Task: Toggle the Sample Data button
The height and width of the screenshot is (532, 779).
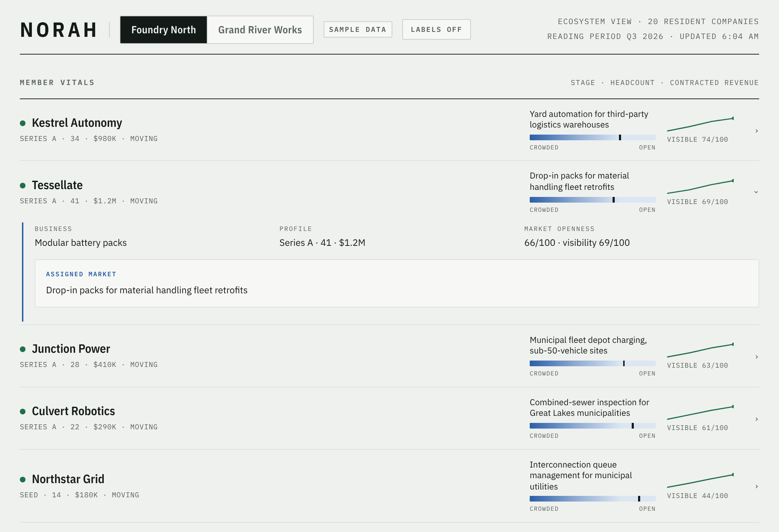Action: [x=358, y=29]
